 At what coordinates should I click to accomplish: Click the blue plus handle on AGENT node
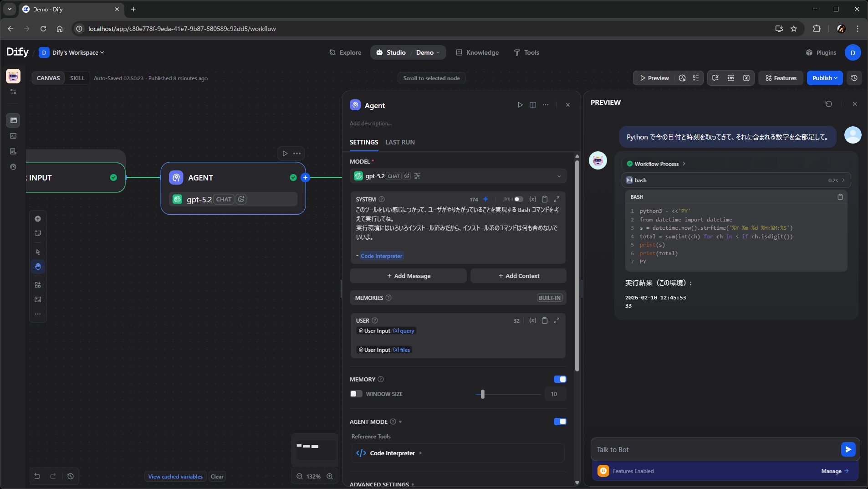(x=305, y=178)
